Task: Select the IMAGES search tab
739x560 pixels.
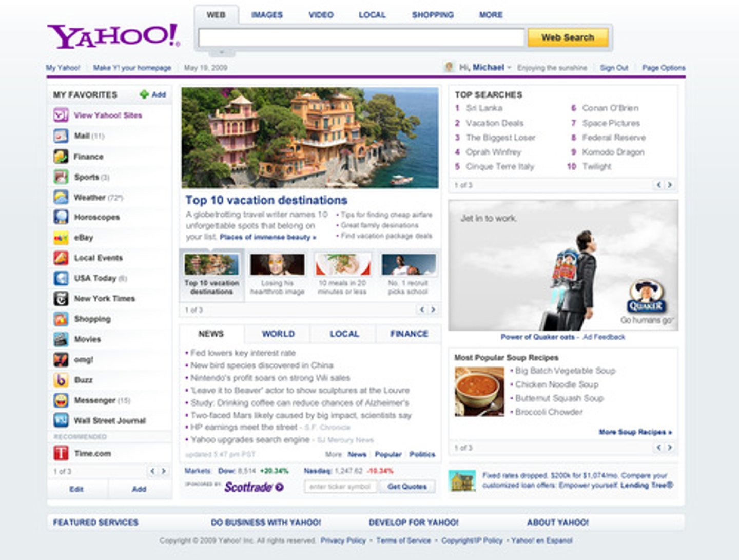Action: click(x=267, y=15)
